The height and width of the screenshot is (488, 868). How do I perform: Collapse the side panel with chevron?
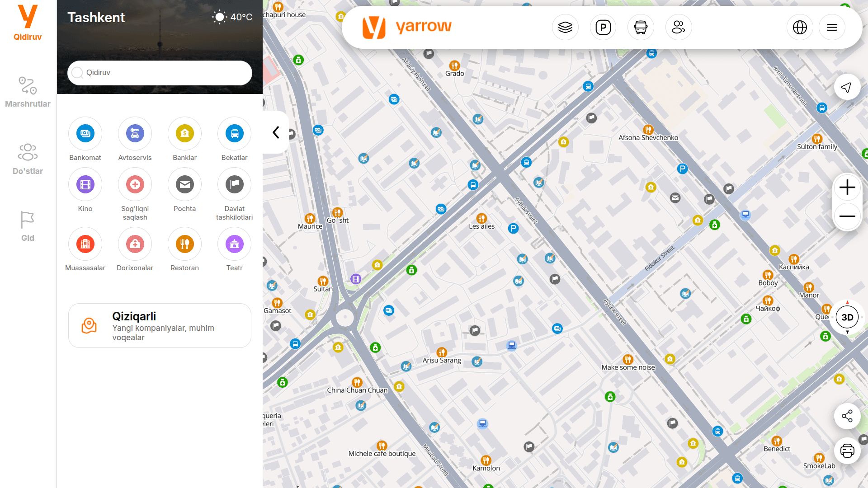[x=276, y=132]
